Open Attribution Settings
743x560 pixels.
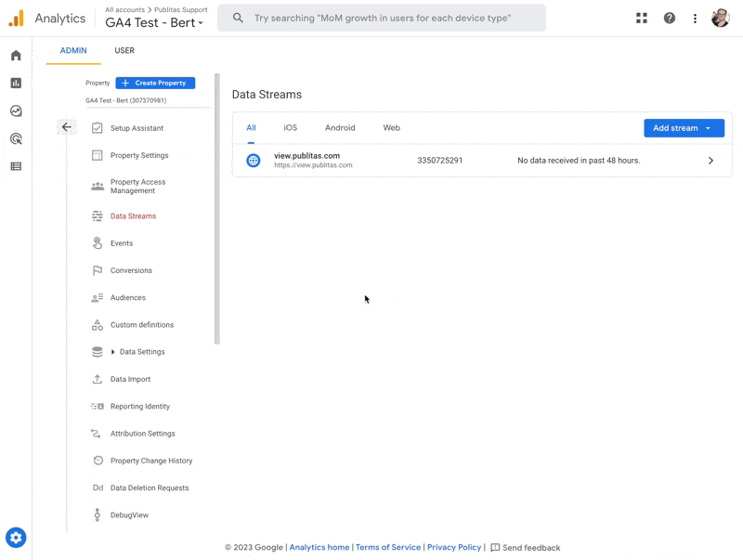143,434
